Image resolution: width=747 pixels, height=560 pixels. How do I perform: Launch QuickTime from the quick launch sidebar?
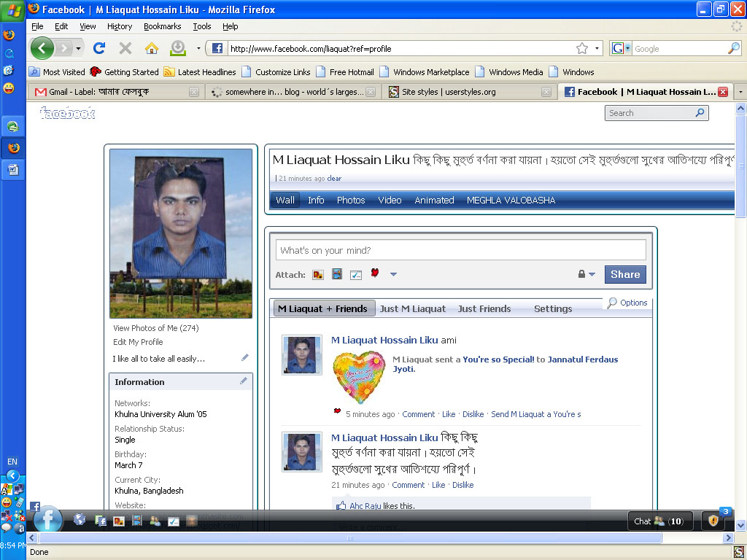tap(9, 52)
